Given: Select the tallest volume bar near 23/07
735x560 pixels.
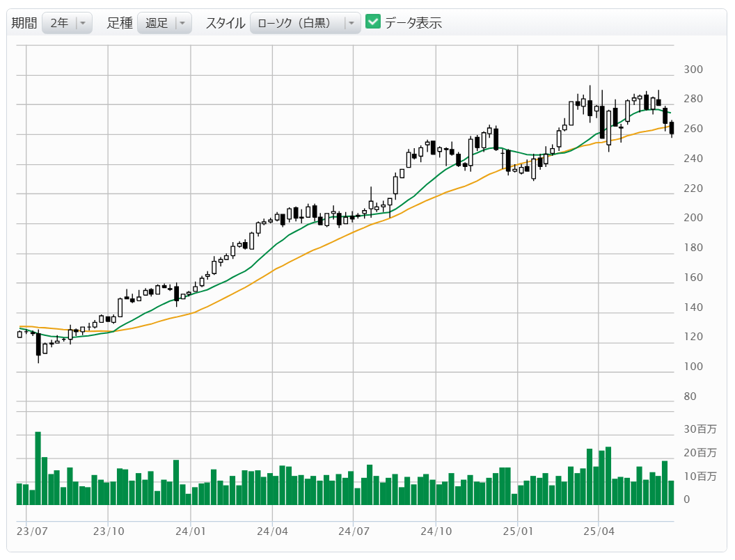Looking at the screenshot, I should [38, 467].
